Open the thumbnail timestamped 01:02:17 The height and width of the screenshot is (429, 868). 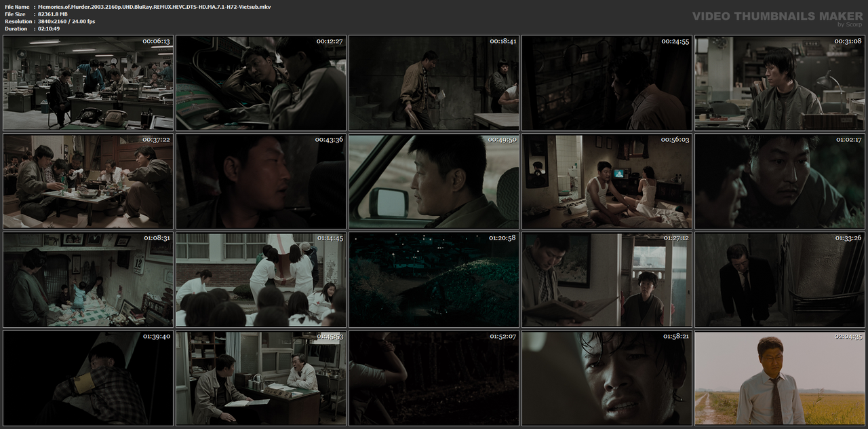click(780, 181)
